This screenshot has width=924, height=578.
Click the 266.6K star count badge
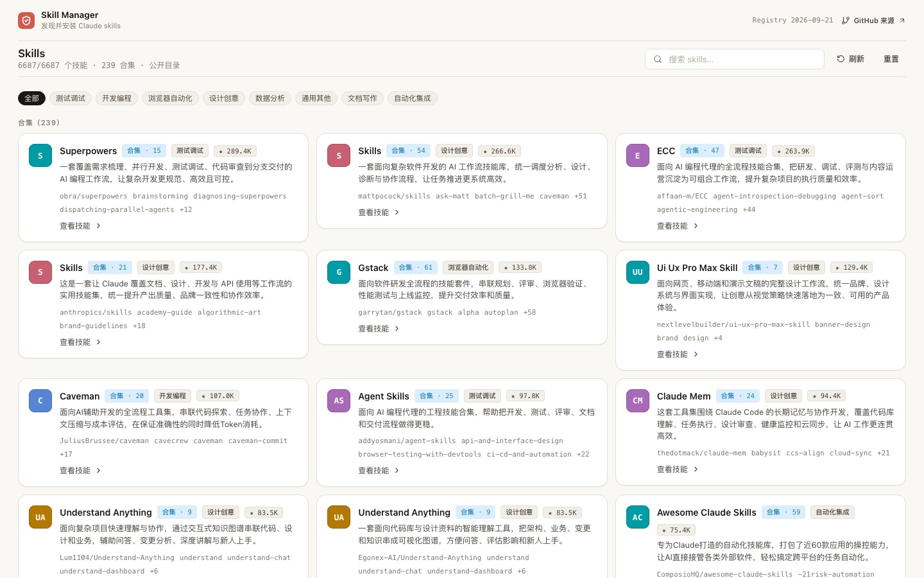tap(500, 152)
